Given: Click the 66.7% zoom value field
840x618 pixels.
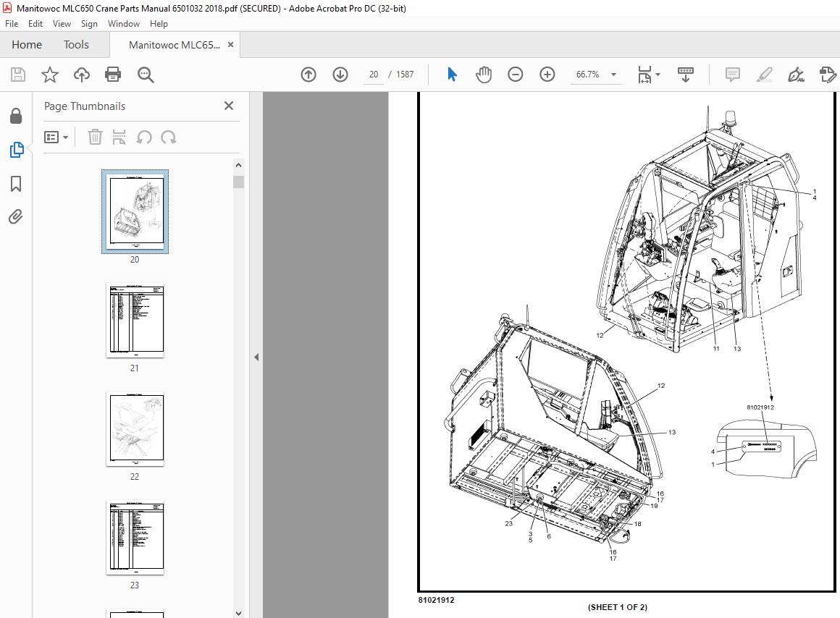Looking at the screenshot, I should point(588,75).
